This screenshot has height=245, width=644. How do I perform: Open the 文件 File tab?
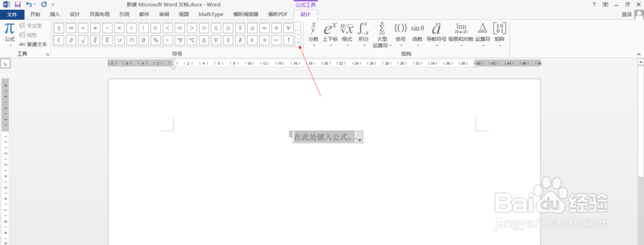click(12, 14)
